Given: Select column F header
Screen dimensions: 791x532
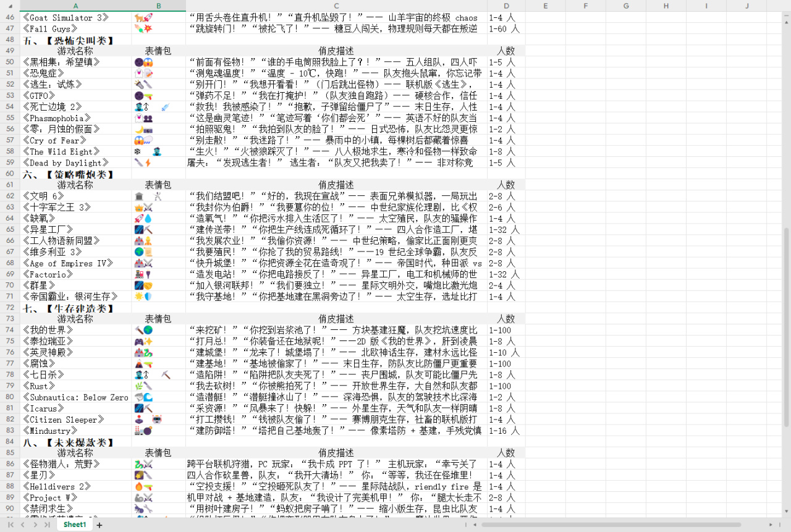Looking at the screenshot, I should tap(586, 6).
